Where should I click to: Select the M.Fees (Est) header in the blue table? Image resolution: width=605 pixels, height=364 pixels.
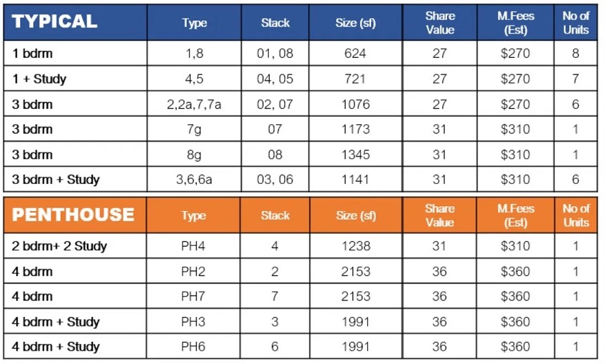point(516,23)
